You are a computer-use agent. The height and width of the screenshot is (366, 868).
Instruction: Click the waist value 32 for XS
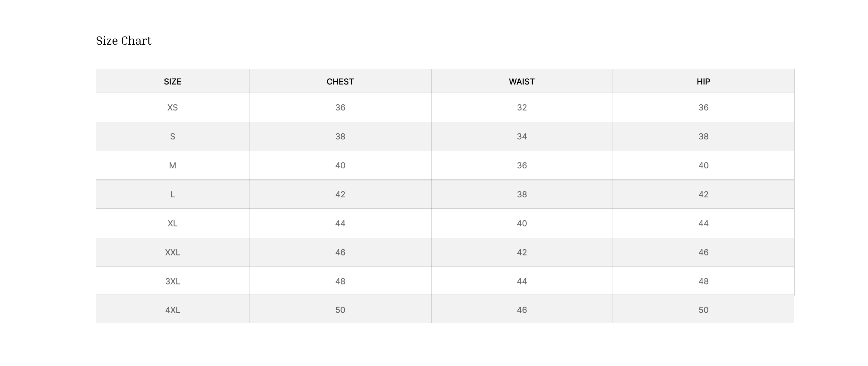click(x=522, y=108)
